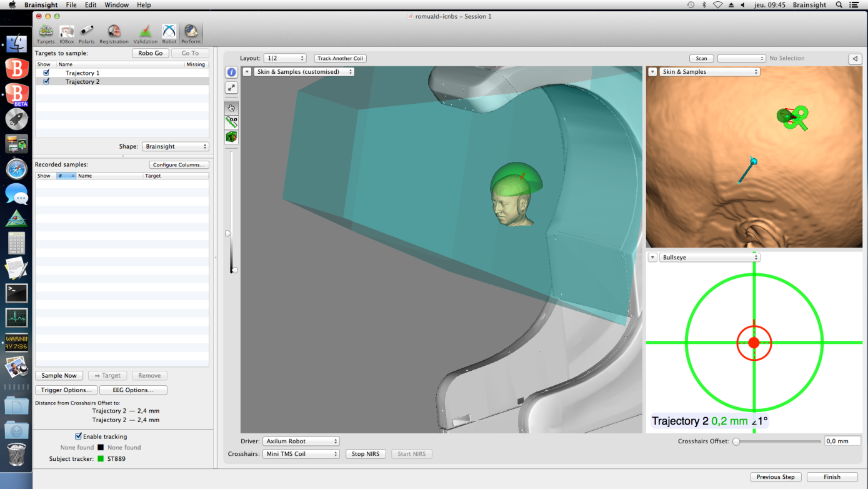Toggle the Enable tracking checkbox
868x489 pixels.
tap(78, 436)
